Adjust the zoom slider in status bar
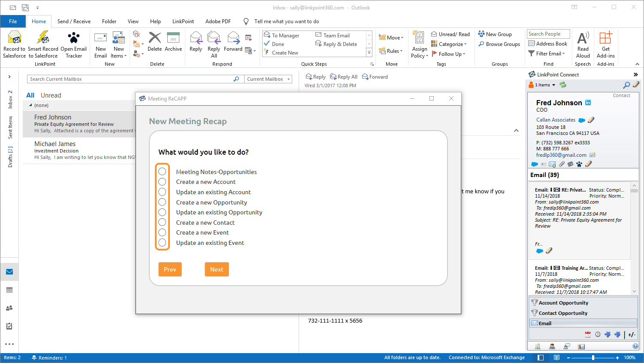Image resolution: width=644 pixels, height=363 pixels. coord(593,357)
